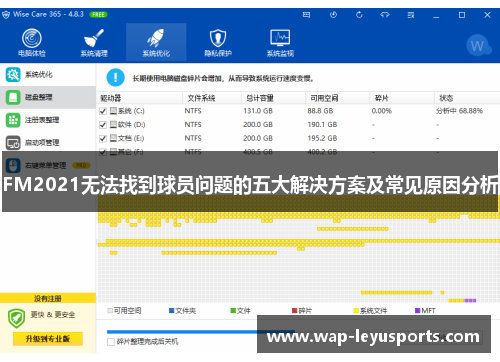The width and height of the screenshot is (500, 362).
Task: Click the FREE badge in title bar
Action: [98, 15]
